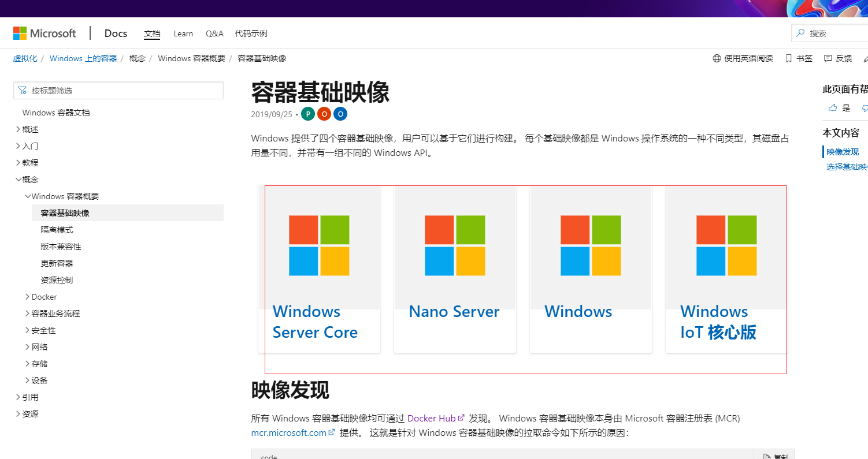Click the 书签 bookmark icon button
The height and width of the screenshot is (459, 868).
click(799, 58)
